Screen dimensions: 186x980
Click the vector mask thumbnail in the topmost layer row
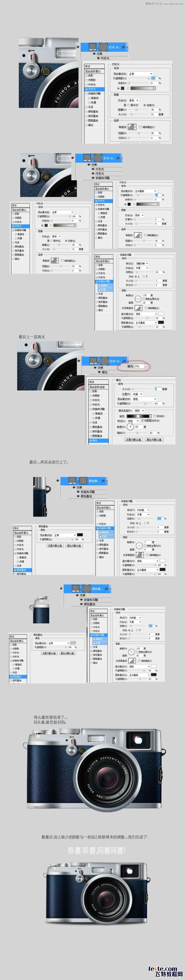[104, 47]
